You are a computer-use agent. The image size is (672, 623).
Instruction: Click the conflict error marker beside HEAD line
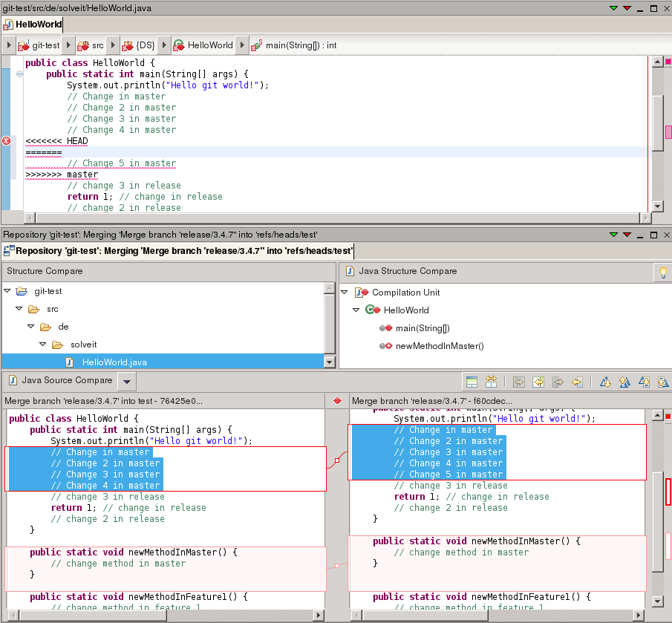coord(6,140)
